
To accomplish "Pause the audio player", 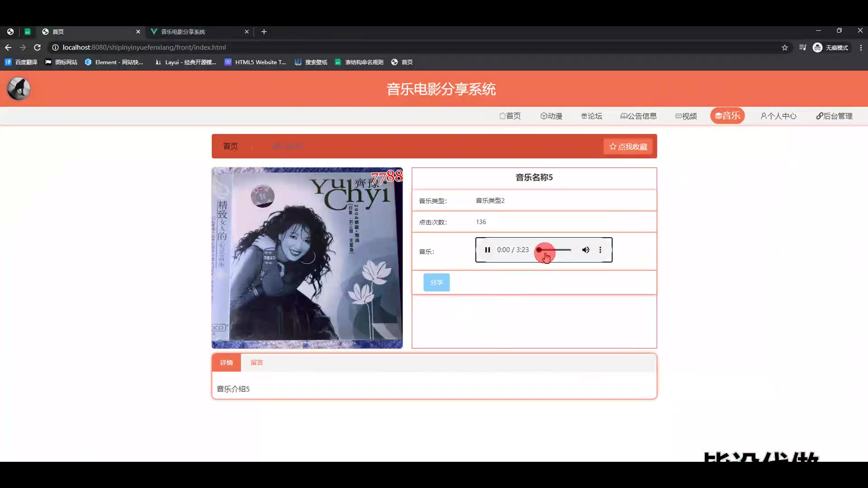I will [x=487, y=250].
